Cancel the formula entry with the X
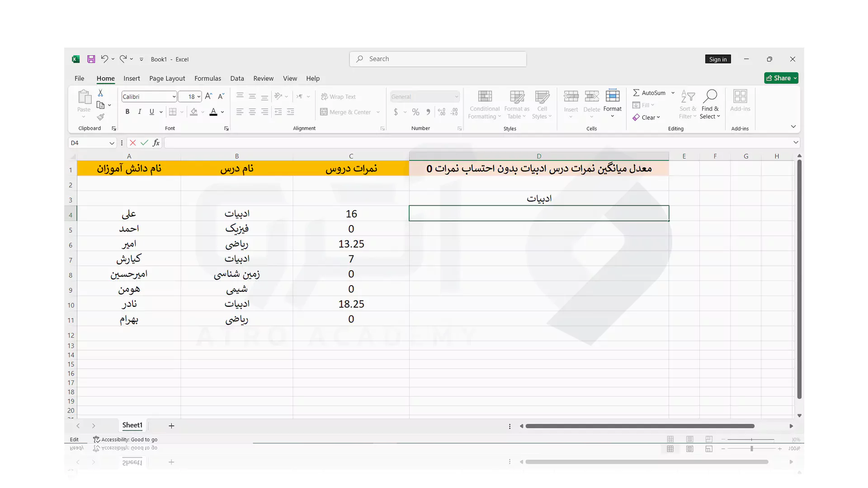This screenshot has height=488, width=868. click(132, 143)
